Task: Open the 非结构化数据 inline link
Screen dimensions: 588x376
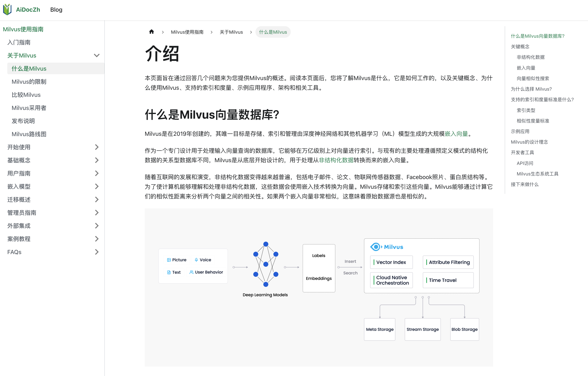Action: click(x=336, y=160)
